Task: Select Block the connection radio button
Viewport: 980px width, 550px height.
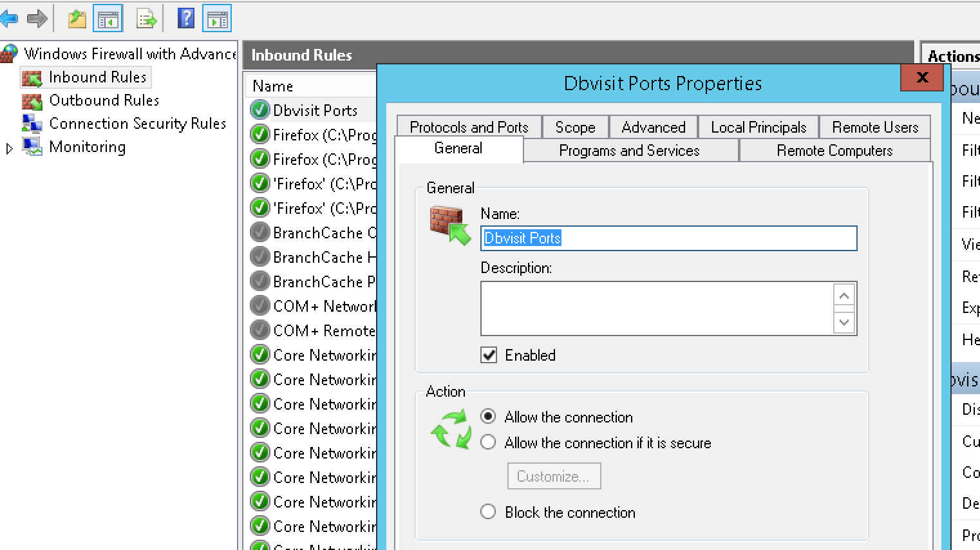Action: tap(488, 512)
